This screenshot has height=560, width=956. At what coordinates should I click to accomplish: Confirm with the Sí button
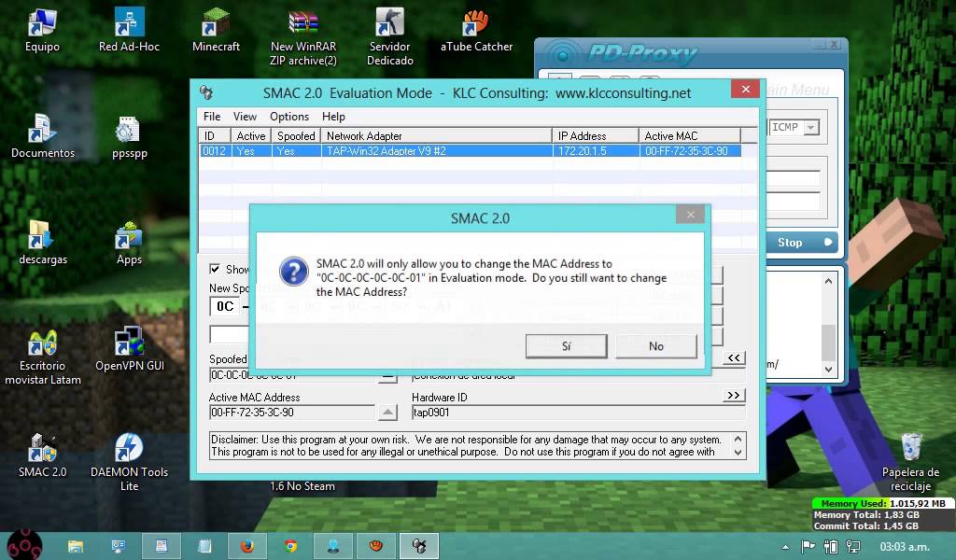coord(567,346)
